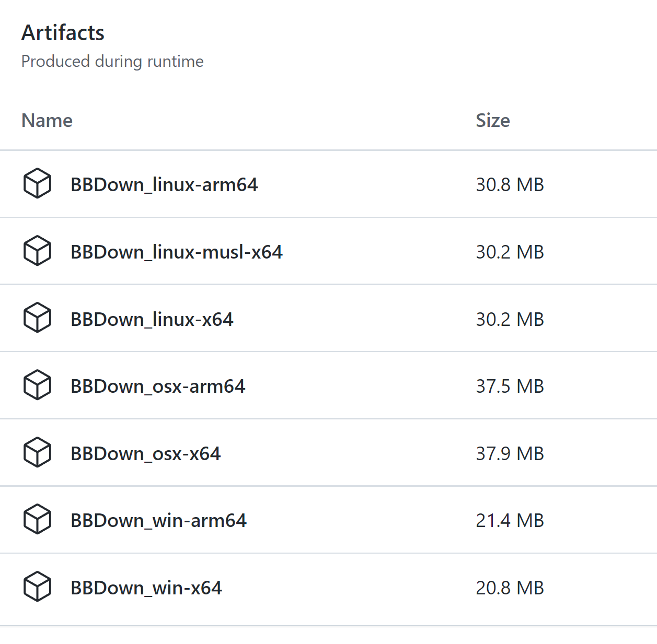Click the package icon beside BBDown_win-x64

(37, 587)
